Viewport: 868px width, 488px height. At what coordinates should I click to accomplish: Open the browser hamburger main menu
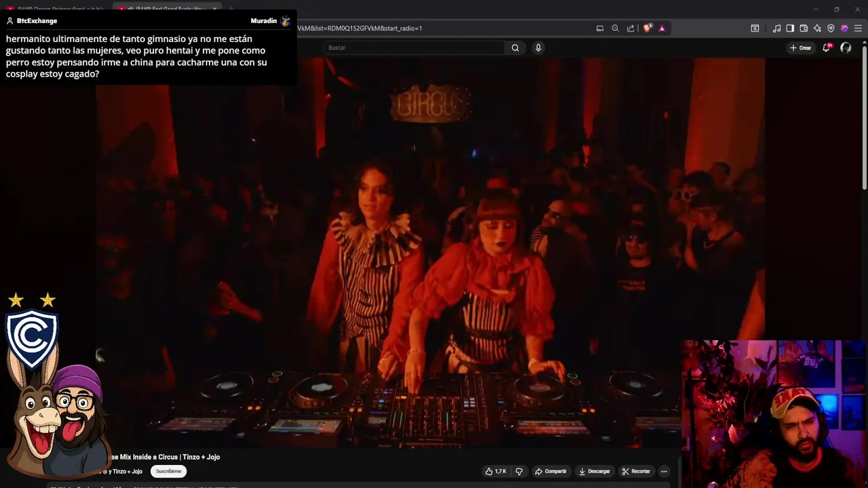pos(858,28)
